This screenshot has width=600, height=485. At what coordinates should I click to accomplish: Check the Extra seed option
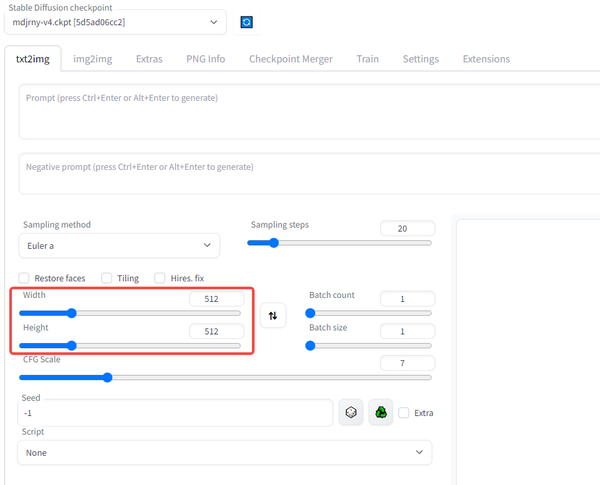pyautogui.click(x=404, y=412)
